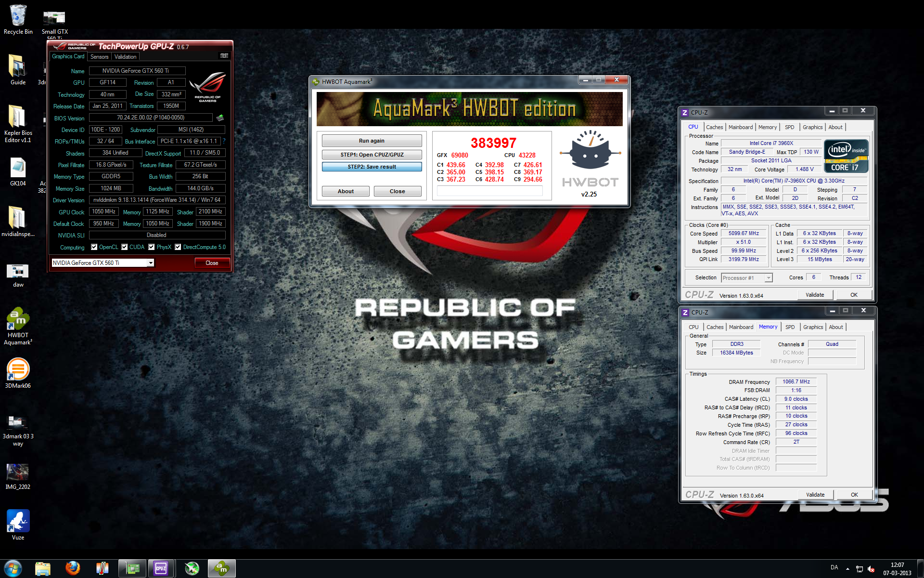Click STEP2: Save result button
The height and width of the screenshot is (578, 924).
pyautogui.click(x=372, y=167)
